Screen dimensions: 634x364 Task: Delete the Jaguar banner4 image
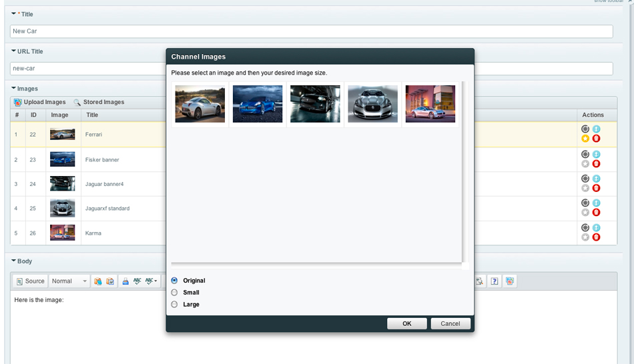coord(597,188)
